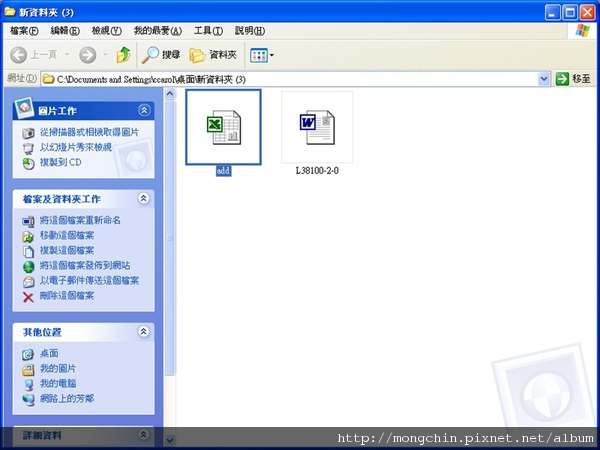
Task: Click the email file envelope icon
Action: (x=28, y=282)
